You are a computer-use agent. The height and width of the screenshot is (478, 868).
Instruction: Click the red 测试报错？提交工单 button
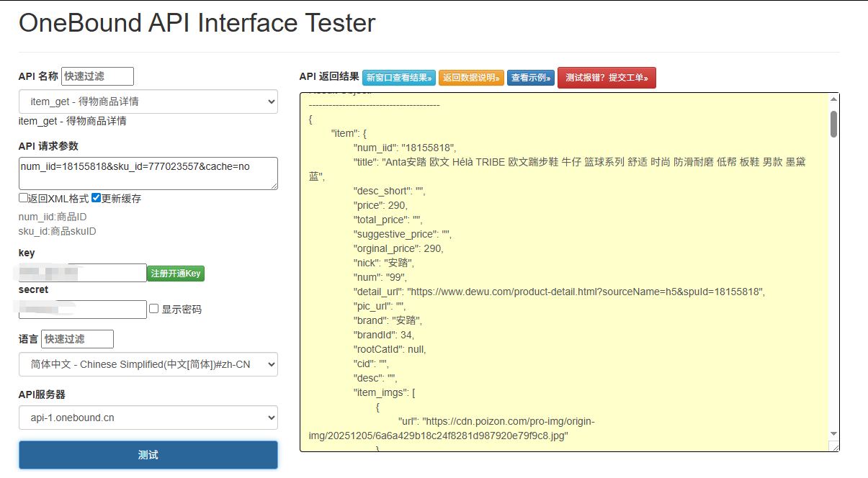coord(607,78)
